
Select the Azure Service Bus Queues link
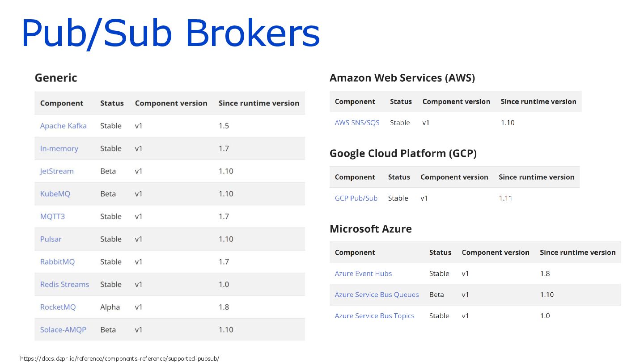377,295
